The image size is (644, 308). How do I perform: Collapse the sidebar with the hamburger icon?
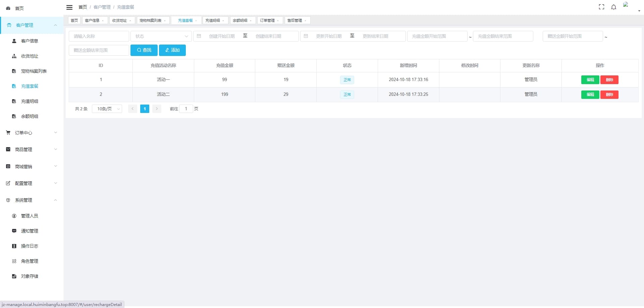(69, 7)
